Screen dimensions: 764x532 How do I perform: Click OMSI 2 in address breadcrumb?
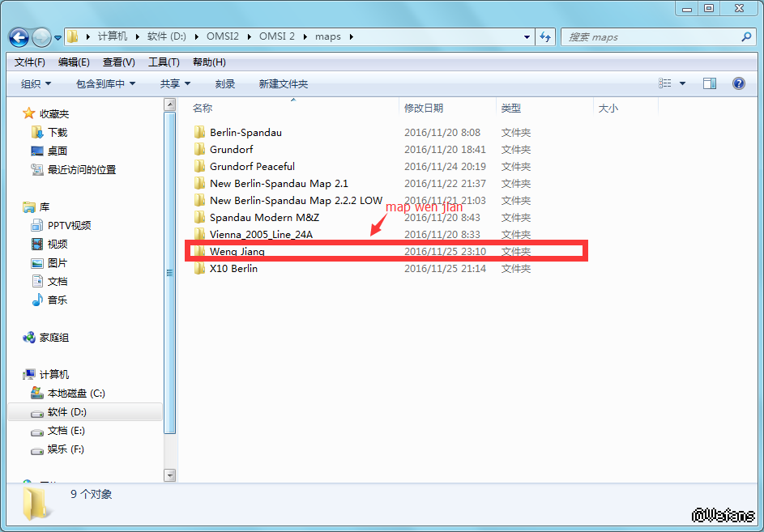point(277,36)
